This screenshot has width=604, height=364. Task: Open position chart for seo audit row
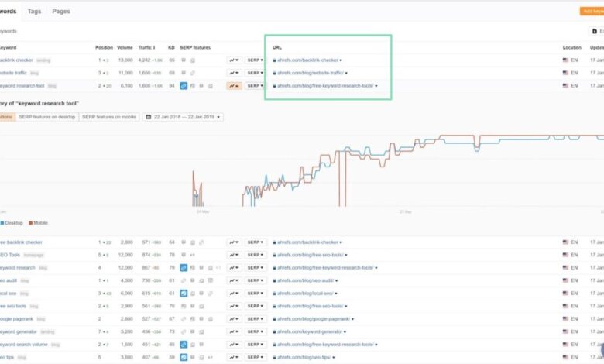[234, 280]
